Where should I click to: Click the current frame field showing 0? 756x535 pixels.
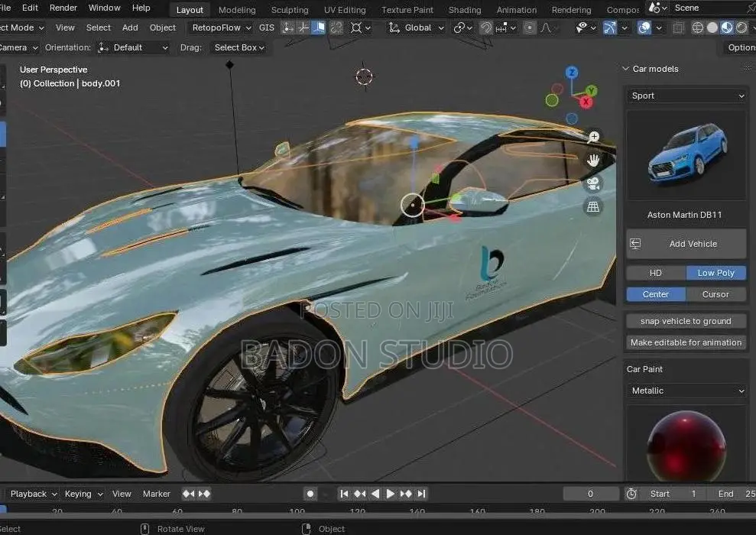click(x=591, y=494)
